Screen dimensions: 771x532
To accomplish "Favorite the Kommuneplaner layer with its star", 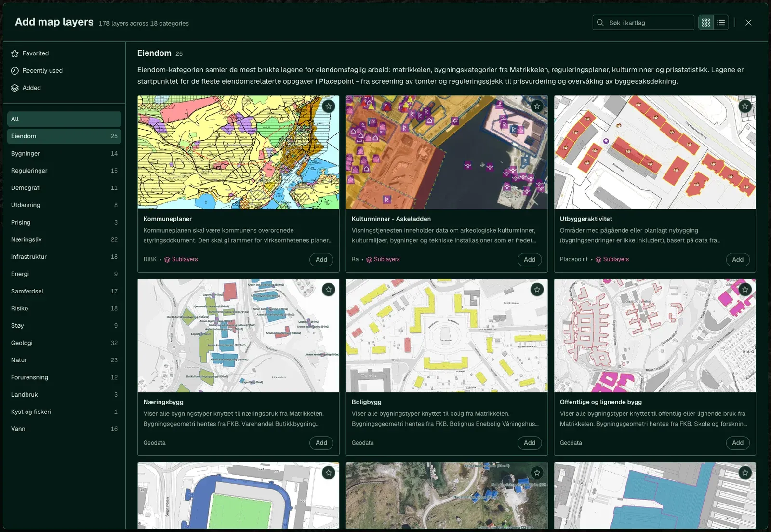I will tap(329, 106).
